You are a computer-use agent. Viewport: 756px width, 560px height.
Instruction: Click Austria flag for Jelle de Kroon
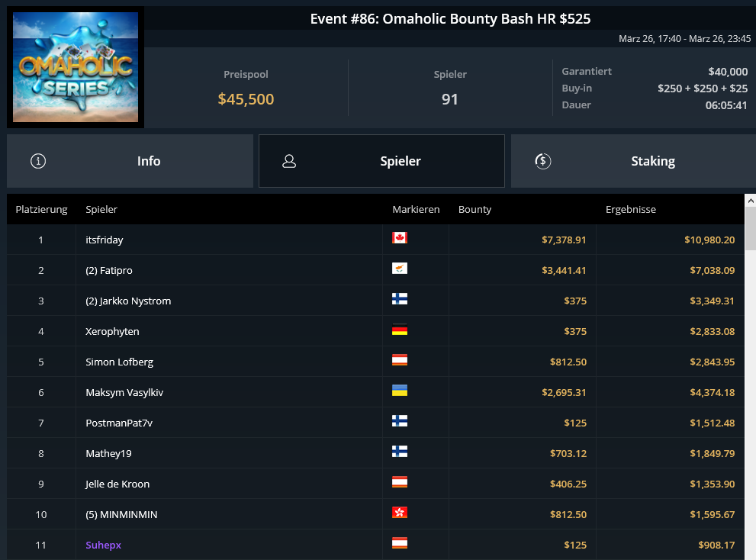[400, 482]
